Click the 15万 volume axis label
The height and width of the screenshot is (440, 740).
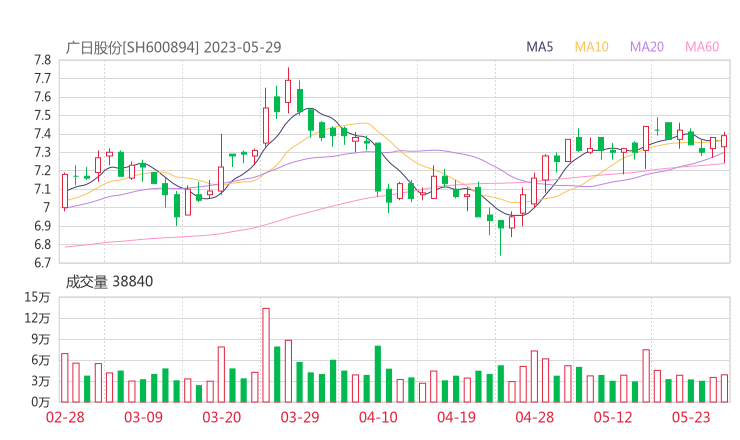(x=38, y=297)
